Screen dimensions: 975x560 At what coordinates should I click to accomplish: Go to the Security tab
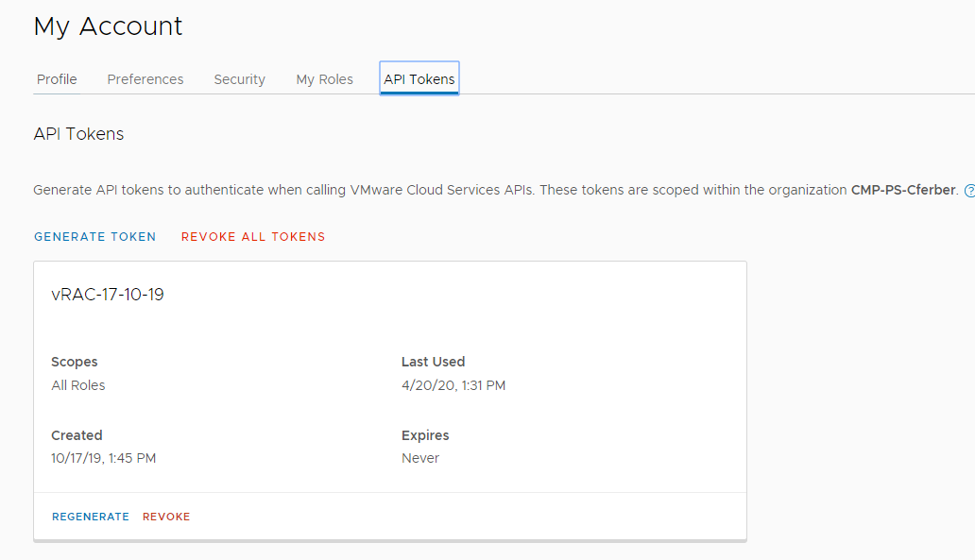tap(239, 79)
